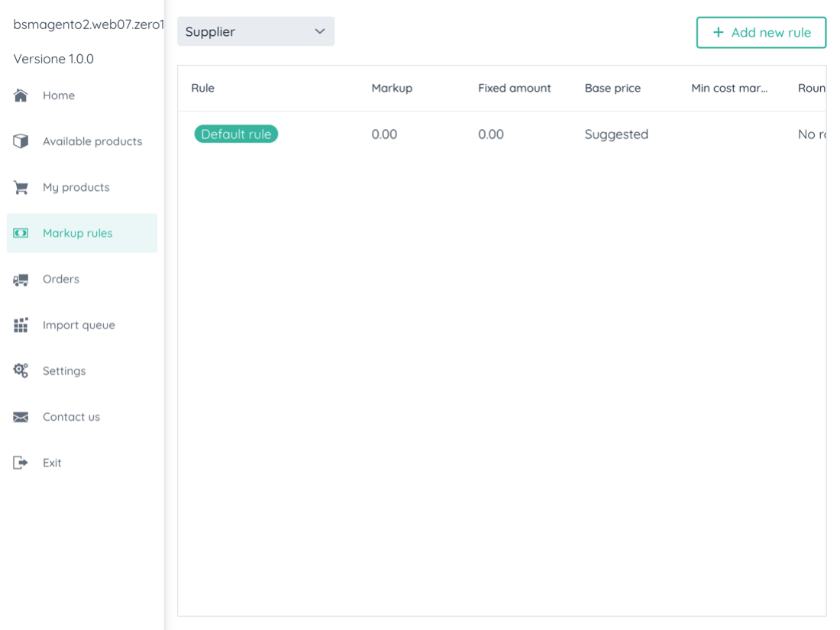
Task: Select the Default rule badge
Action: 236,134
